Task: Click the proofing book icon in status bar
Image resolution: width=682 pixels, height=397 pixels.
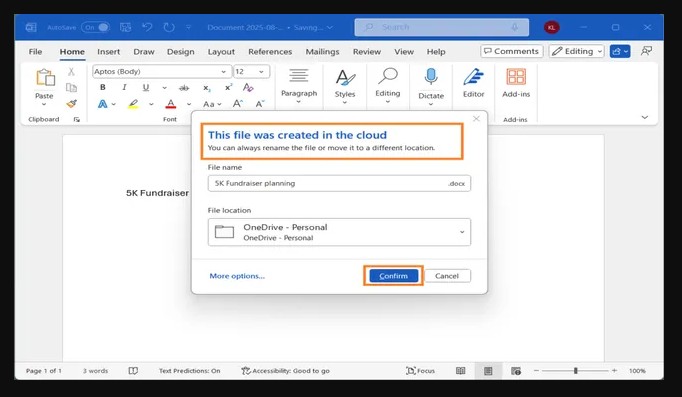Action: (133, 371)
